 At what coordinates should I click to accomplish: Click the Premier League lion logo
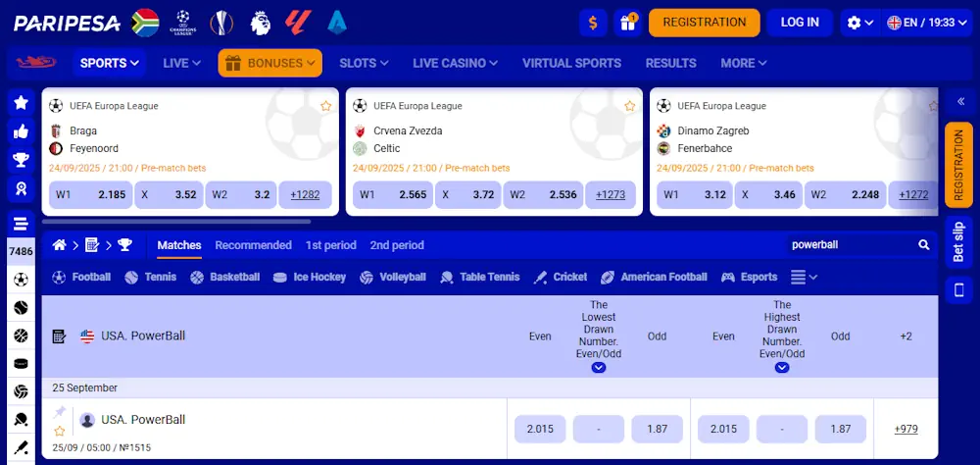coord(260,22)
